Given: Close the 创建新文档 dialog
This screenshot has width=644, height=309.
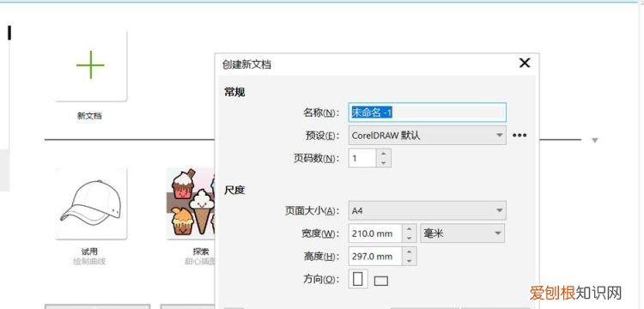Looking at the screenshot, I should (525, 63).
